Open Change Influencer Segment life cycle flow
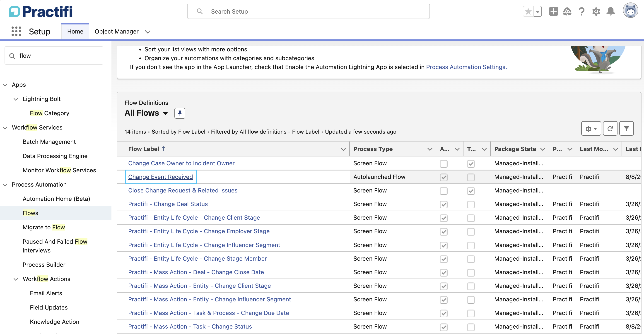This screenshot has height=334, width=644. (x=204, y=245)
